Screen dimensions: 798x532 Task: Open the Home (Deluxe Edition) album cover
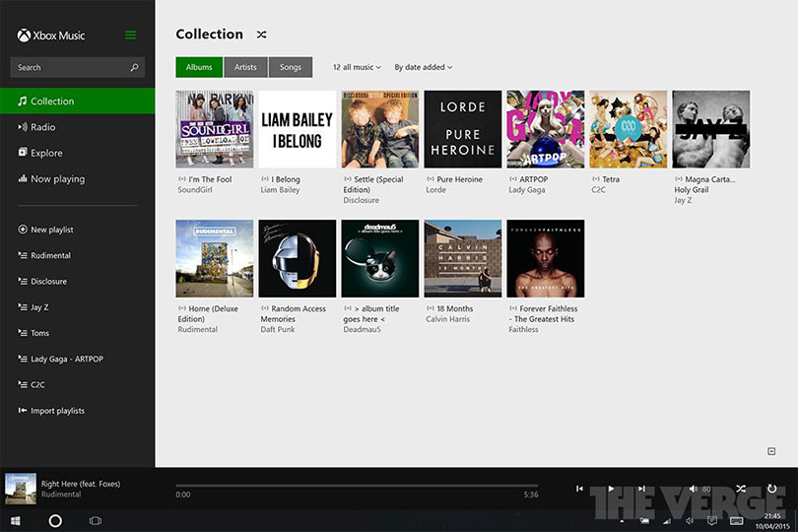pyautogui.click(x=214, y=259)
